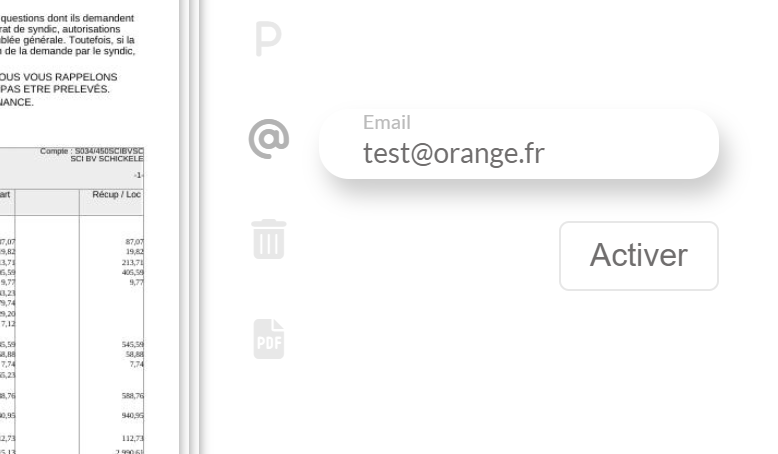
Task: Click the Compte S034/450SCIBVSC reference line
Action: (92, 151)
